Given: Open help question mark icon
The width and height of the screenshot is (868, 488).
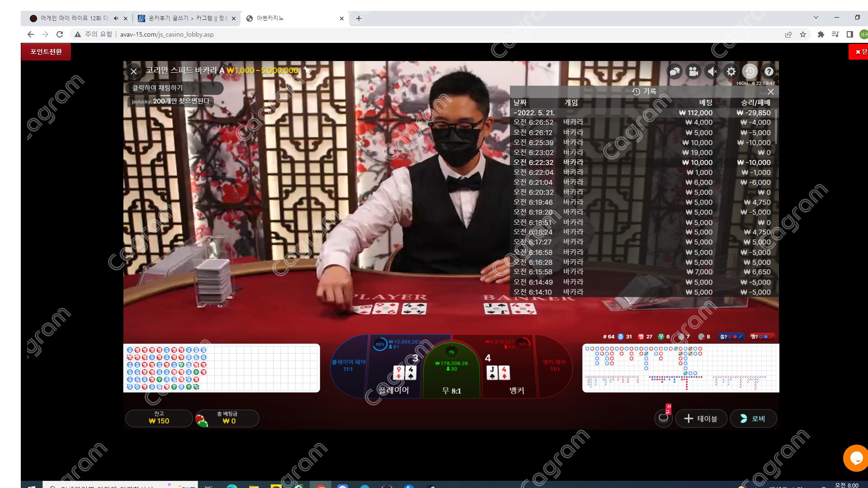Looking at the screenshot, I should coord(769,72).
